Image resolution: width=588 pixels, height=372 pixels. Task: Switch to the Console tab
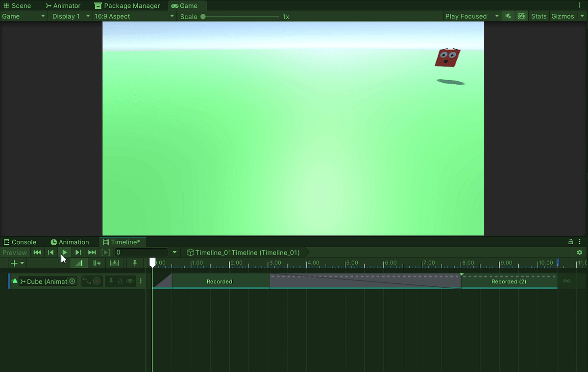click(x=20, y=242)
